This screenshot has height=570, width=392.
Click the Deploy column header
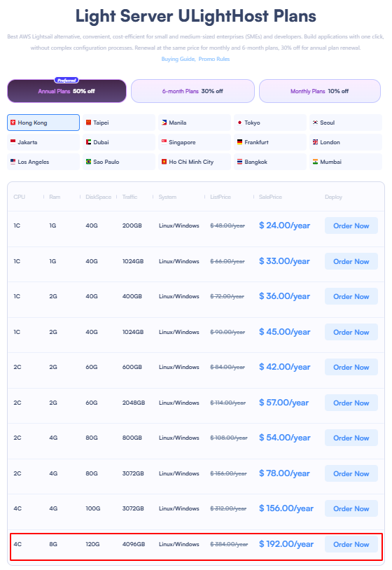point(333,197)
